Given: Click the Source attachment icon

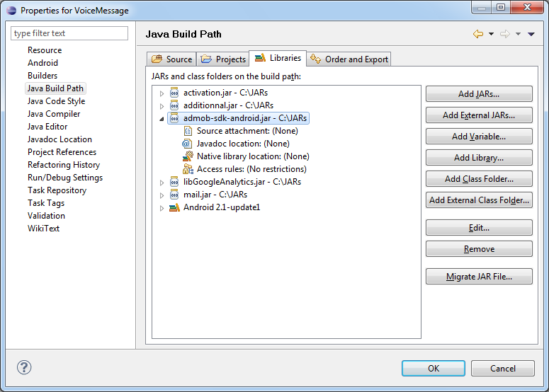Looking at the screenshot, I should pos(188,131).
